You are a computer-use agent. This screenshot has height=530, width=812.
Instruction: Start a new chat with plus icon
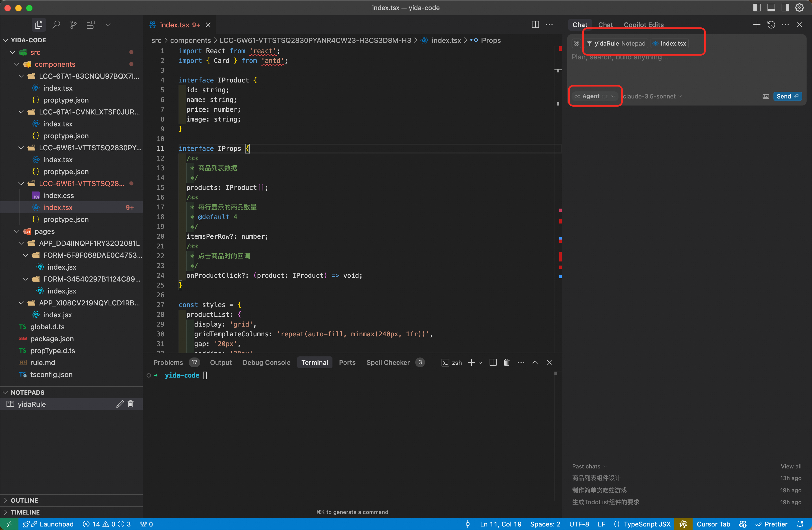(756, 25)
